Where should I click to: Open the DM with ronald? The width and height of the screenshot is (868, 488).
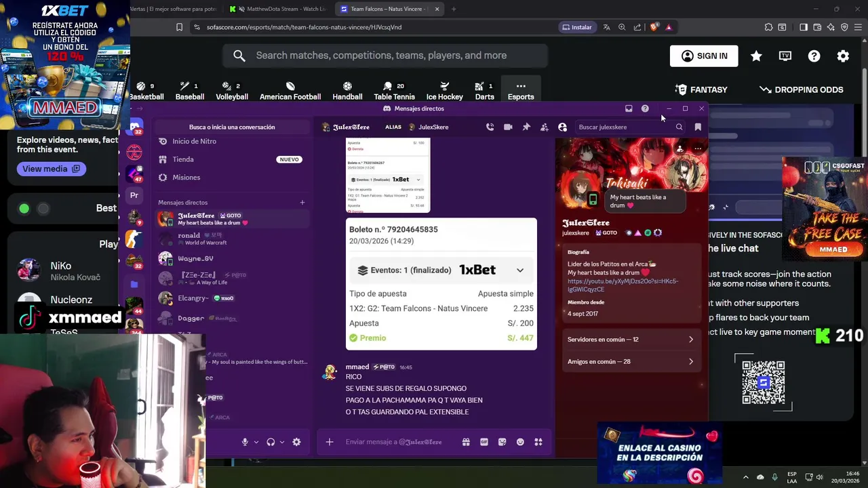coord(232,239)
